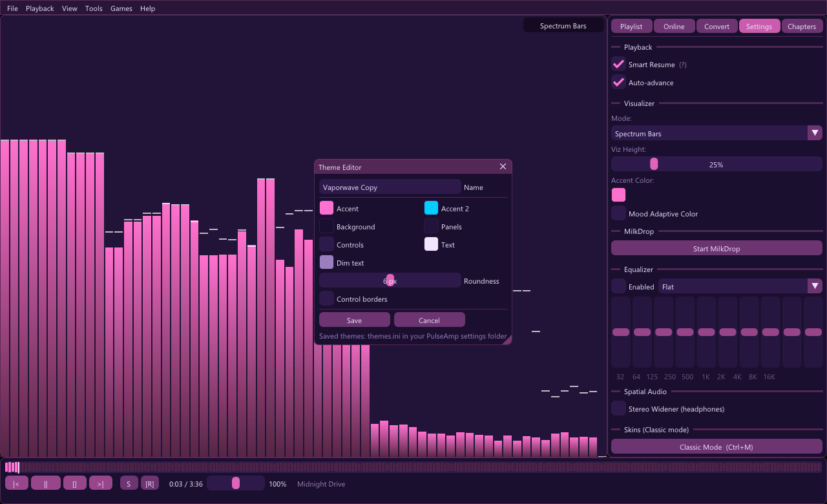This screenshot has height=504, width=827.
Task: Open the Text color swatch
Action: point(431,244)
